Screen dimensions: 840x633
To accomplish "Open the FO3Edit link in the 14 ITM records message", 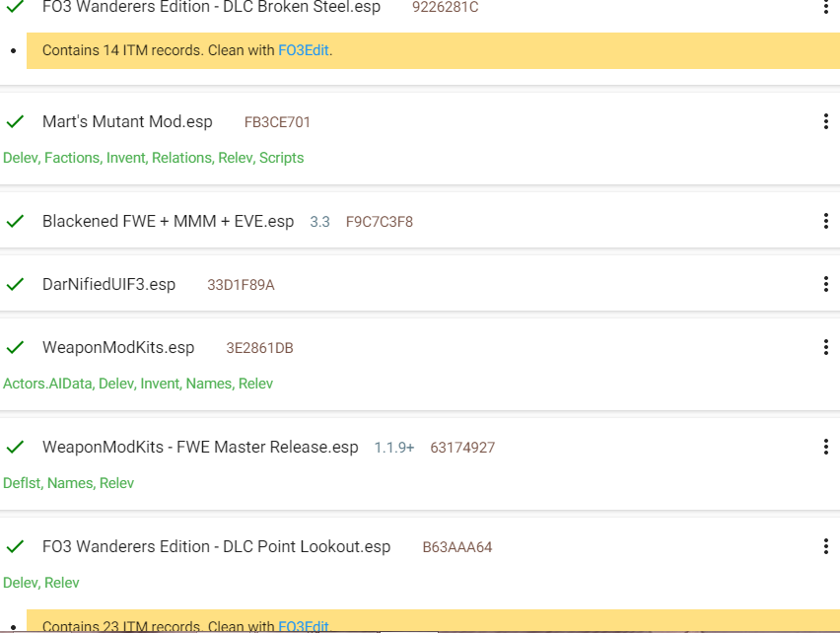I will [x=304, y=50].
